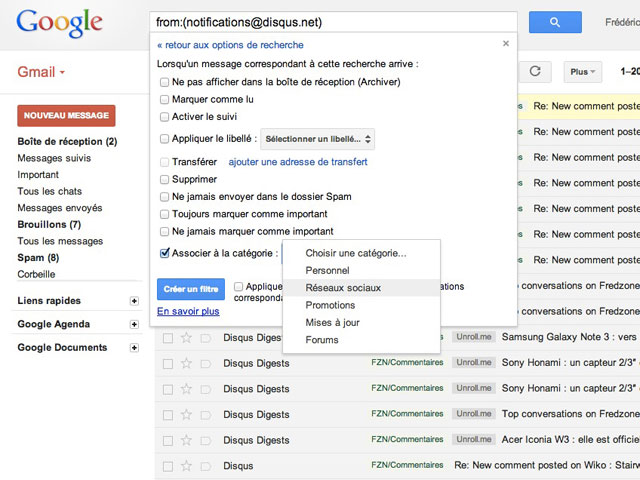This screenshot has width=640, height=480.
Task: Choose Mises à jour category
Action: tap(361, 322)
